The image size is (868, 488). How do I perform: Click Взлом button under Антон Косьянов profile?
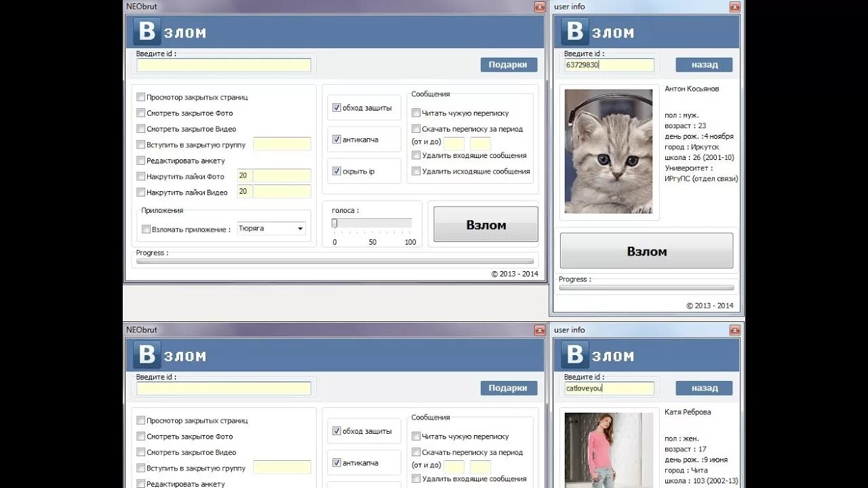646,251
